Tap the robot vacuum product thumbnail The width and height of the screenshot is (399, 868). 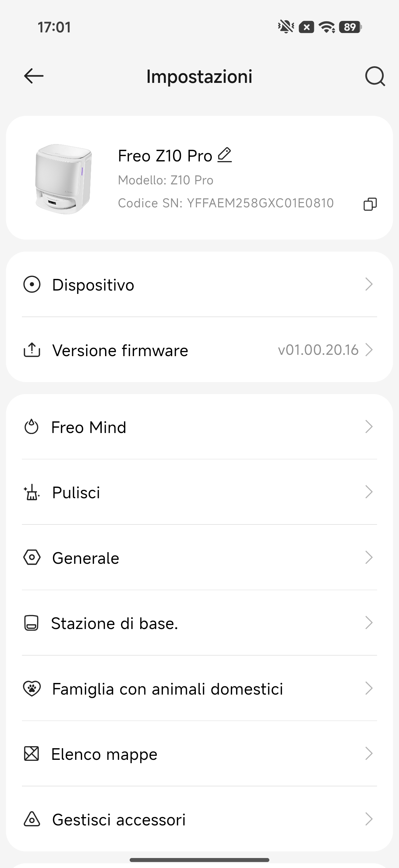pyautogui.click(x=63, y=179)
